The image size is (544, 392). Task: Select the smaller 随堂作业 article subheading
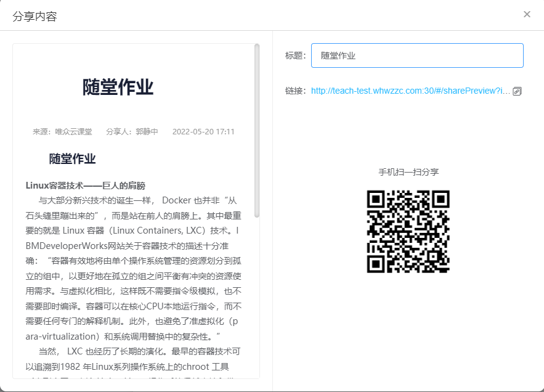(72, 159)
